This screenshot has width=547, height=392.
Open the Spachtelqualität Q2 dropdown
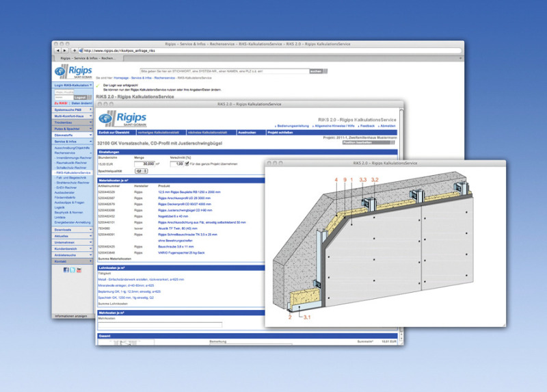click(x=141, y=171)
